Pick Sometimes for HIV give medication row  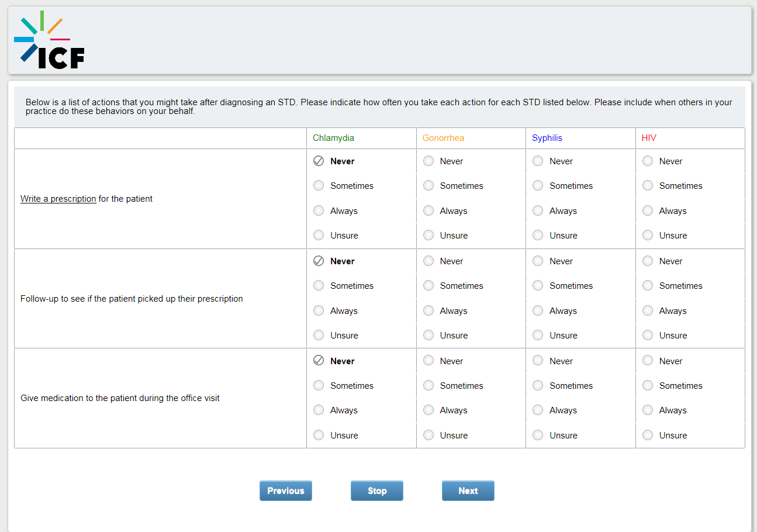(648, 386)
